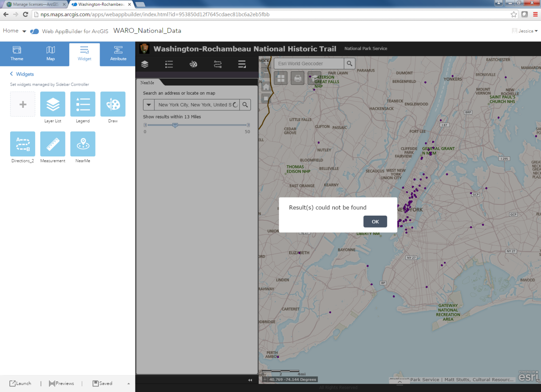This screenshot has height=392, width=541.
Task: Open the NearMe search source dropdown arrow
Action: 149,105
